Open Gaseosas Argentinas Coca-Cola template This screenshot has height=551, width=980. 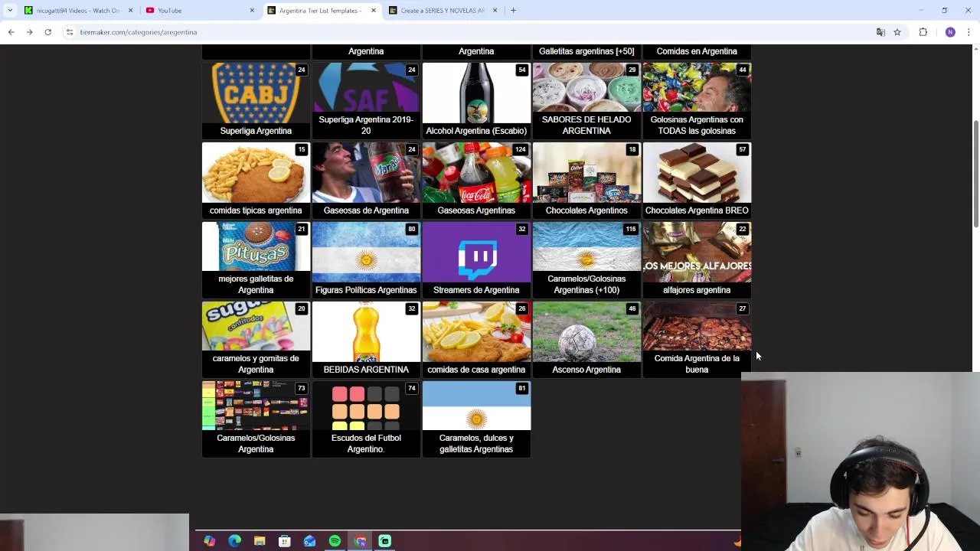click(x=476, y=180)
